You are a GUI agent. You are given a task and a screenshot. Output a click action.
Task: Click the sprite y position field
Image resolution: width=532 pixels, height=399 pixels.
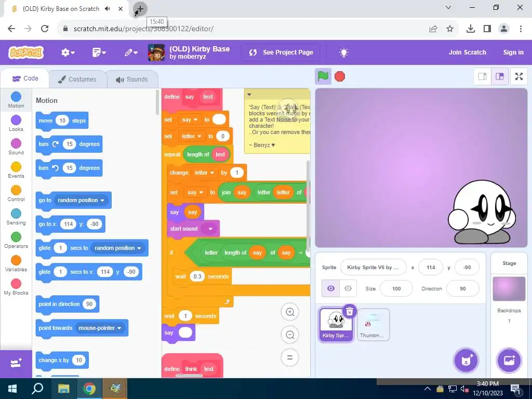click(x=467, y=268)
